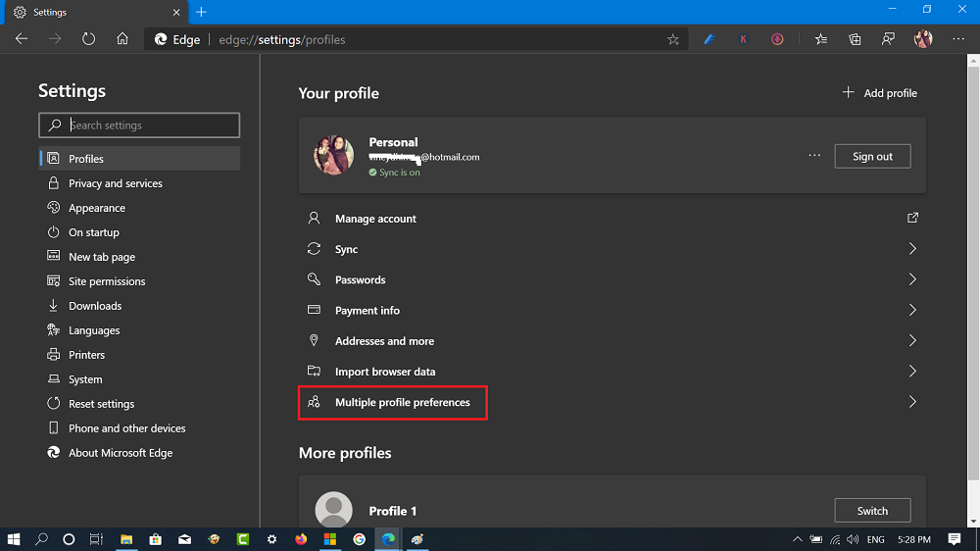Image resolution: width=980 pixels, height=551 pixels.
Task: Open the clock showing 5:28 PM
Action: (913, 539)
